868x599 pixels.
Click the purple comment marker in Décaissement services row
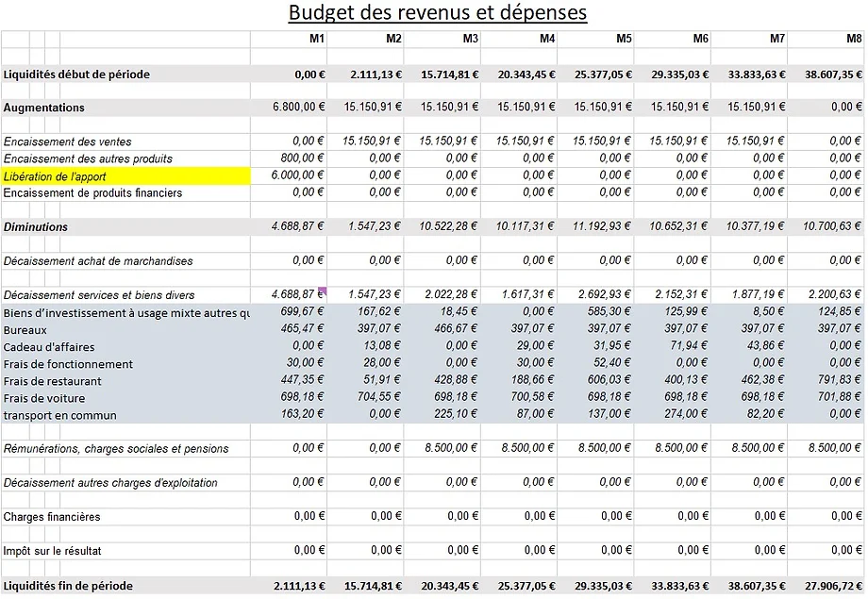pos(323,291)
